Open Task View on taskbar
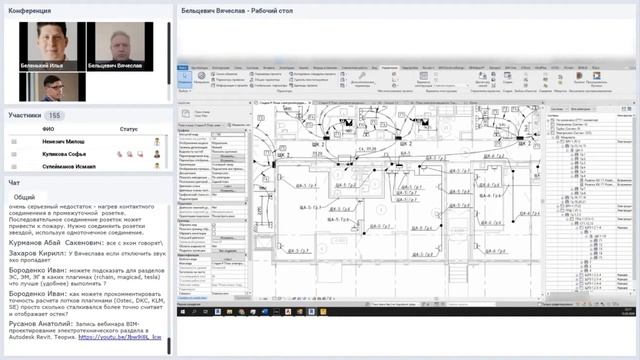This screenshot has height=360, width=640. (205, 312)
